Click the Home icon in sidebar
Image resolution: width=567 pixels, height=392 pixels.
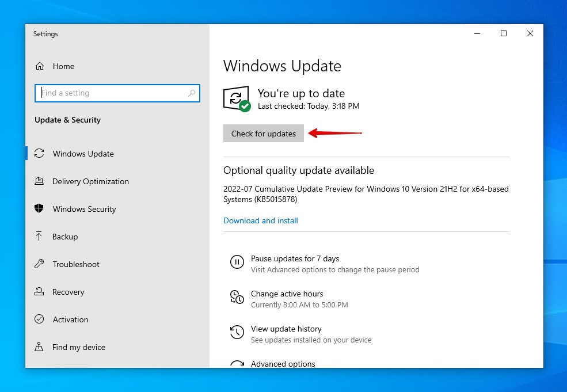click(39, 66)
